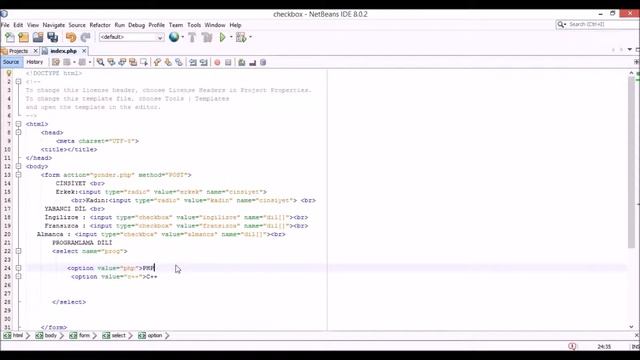The width and height of the screenshot is (640, 360).
Task: Click the Debug Project toolbar icon
Action: (241, 37)
